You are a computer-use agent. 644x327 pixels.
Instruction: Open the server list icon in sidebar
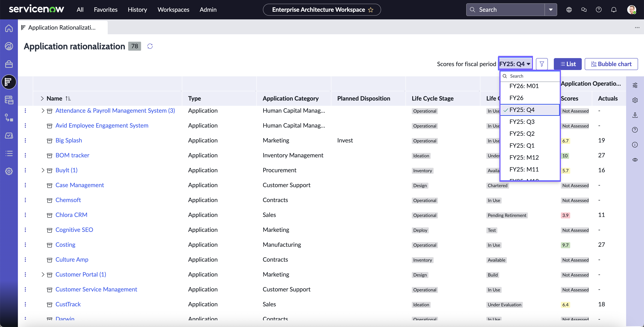pos(9,100)
